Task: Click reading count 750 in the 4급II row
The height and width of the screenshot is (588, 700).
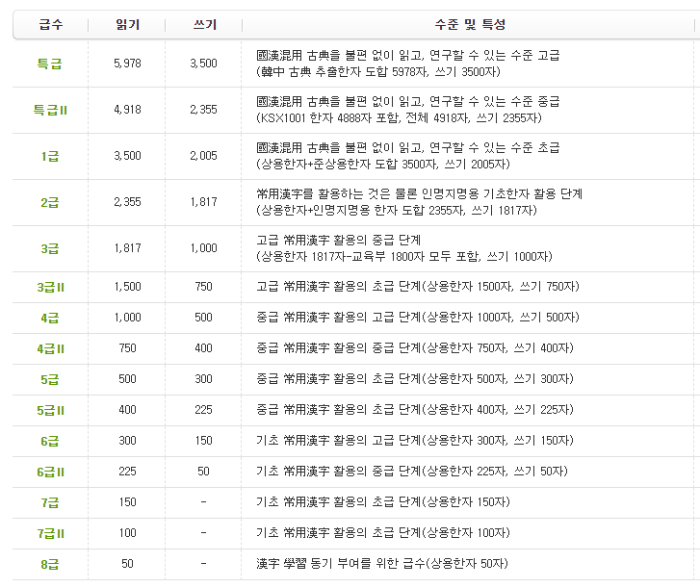Action: point(127,348)
